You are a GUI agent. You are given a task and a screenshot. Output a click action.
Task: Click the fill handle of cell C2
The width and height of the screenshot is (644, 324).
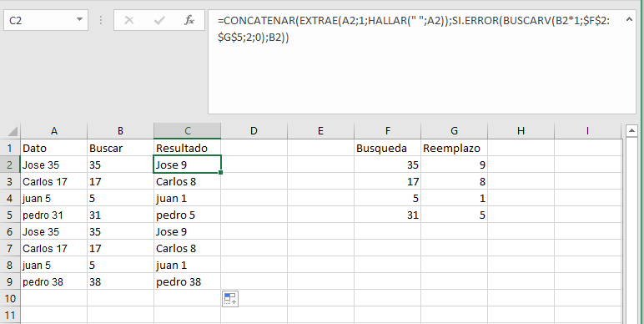pos(221,173)
